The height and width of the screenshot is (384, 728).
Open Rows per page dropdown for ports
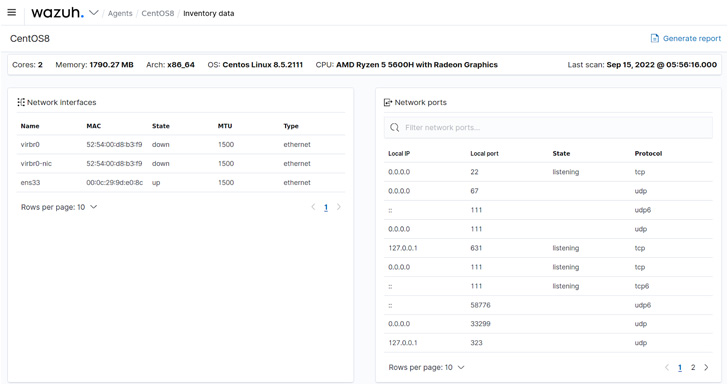point(426,367)
